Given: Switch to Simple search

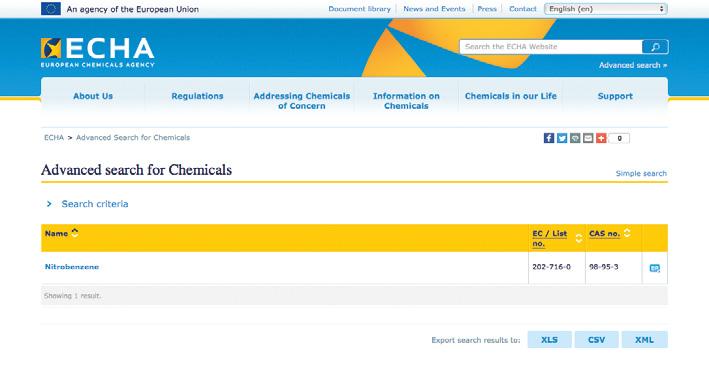Looking at the screenshot, I should tap(641, 173).
